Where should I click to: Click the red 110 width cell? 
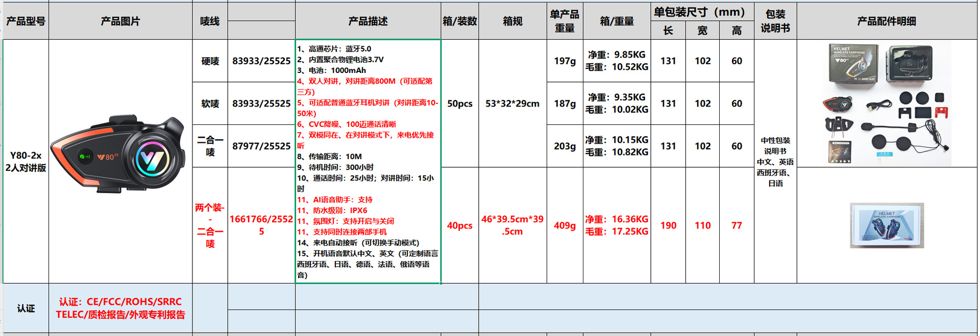tap(702, 225)
